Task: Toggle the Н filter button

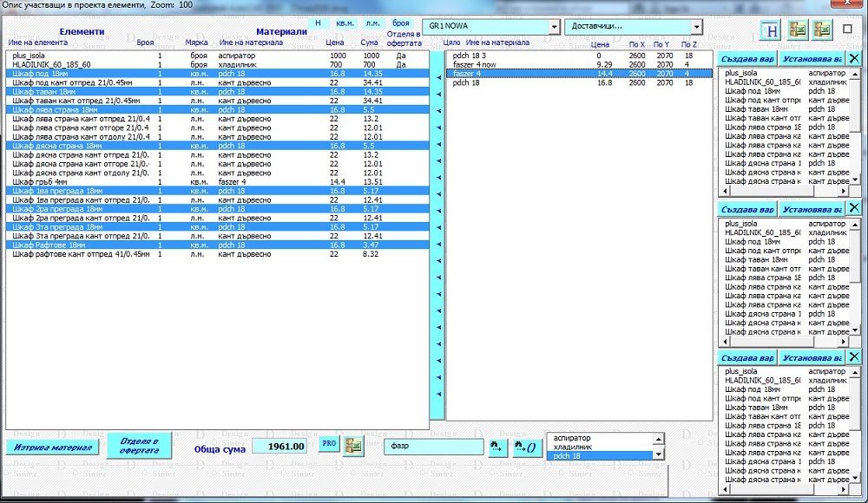Action: pyautogui.click(x=318, y=23)
